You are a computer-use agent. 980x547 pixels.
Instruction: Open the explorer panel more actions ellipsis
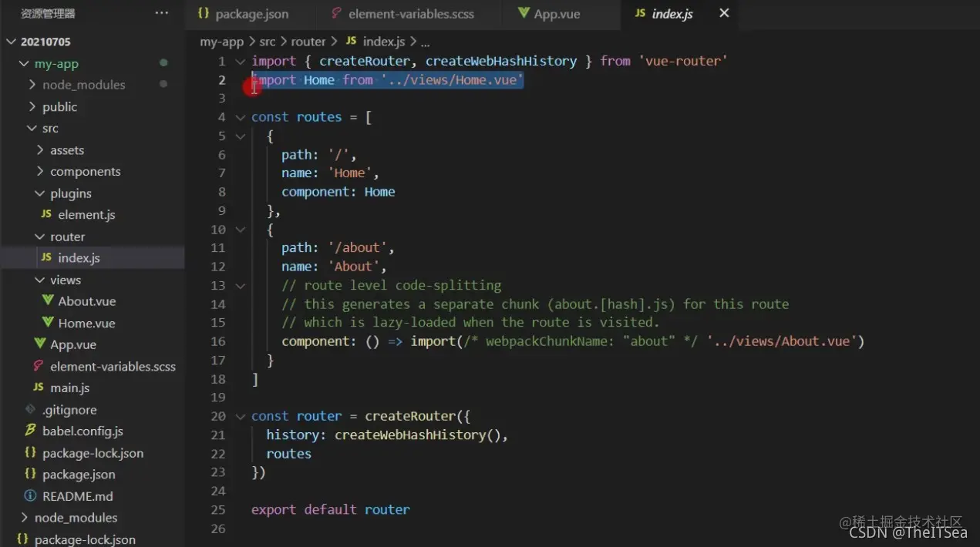pos(161,13)
